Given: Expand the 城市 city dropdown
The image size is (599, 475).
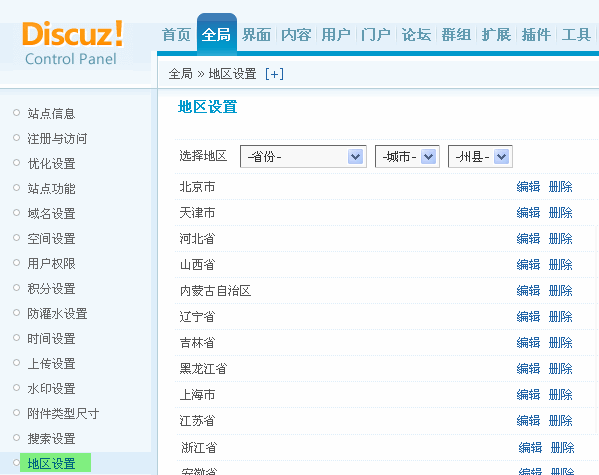Looking at the screenshot, I should tap(407, 156).
